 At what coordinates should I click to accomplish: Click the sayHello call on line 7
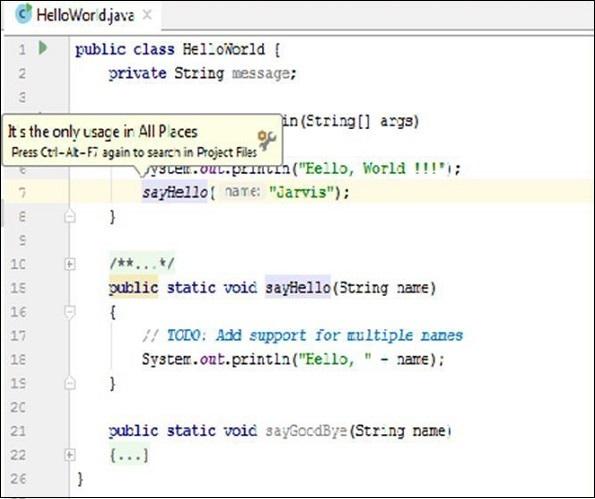click(x=175, y=192)
